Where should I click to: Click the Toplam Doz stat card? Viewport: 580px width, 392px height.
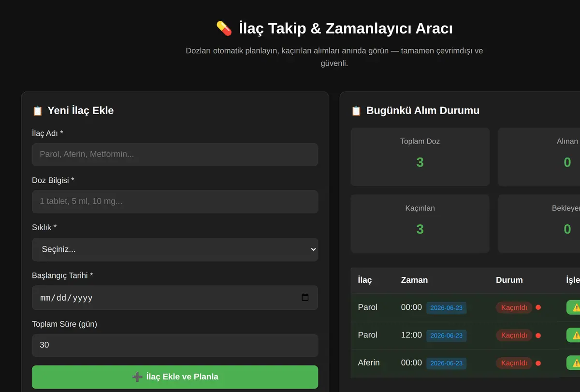[420, 157]
